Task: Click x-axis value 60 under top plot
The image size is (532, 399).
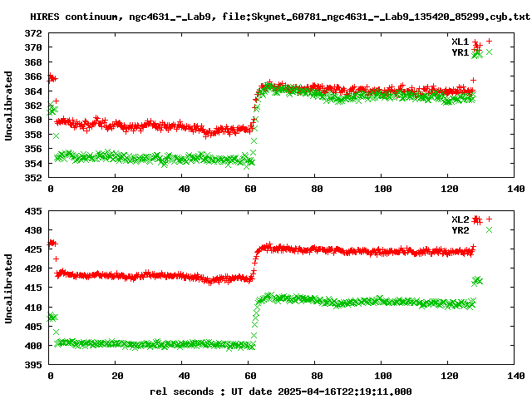Action: [250, 189]
